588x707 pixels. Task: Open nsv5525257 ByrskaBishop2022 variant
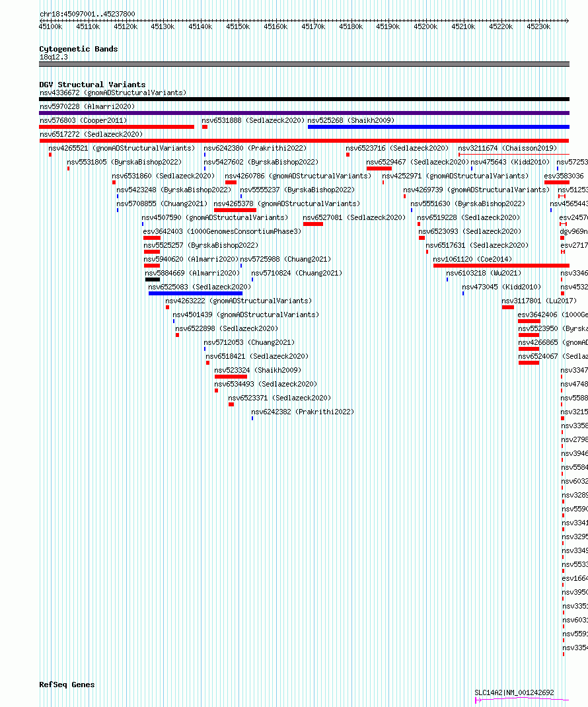201,246
